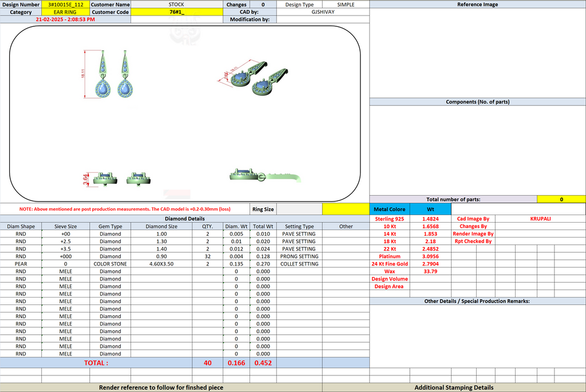586x392 pixels.
Task: Click Render reference to follow for finshed piece
Action: pos(161,387)
